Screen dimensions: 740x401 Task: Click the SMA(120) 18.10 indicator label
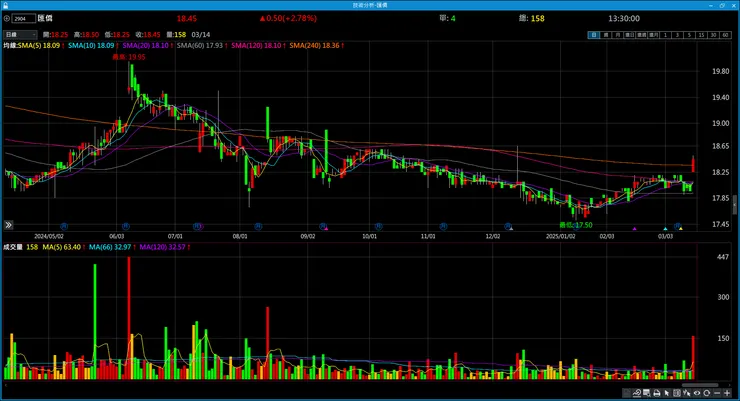tap(256, 45)
